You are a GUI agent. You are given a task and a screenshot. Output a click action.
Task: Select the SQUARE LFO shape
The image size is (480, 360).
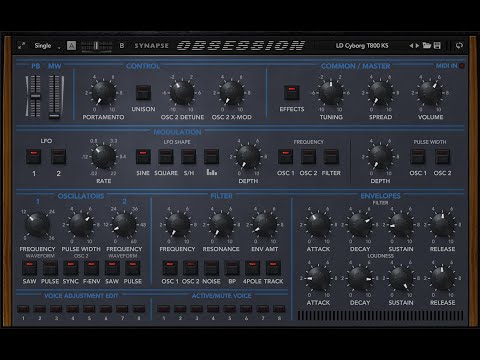166,156
